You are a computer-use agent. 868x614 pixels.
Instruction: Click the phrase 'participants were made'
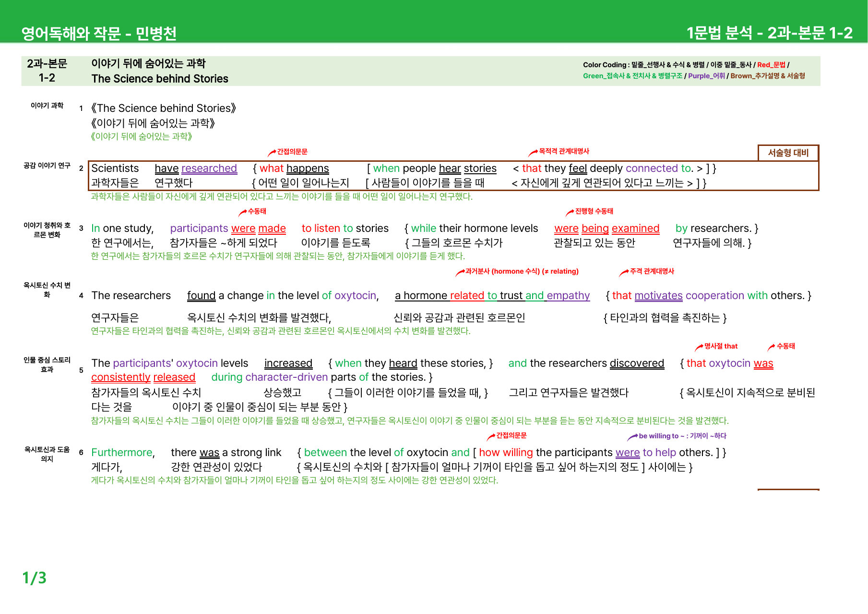[x=228, y=229]
